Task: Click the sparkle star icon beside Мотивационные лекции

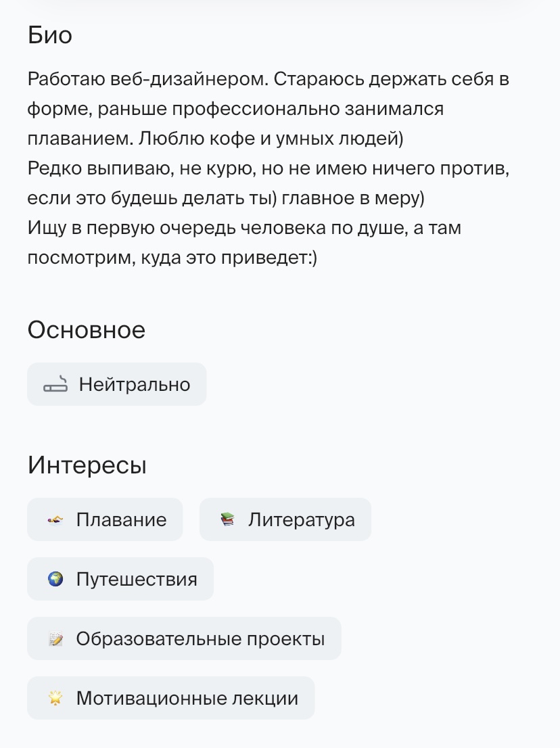Action: 55,698
